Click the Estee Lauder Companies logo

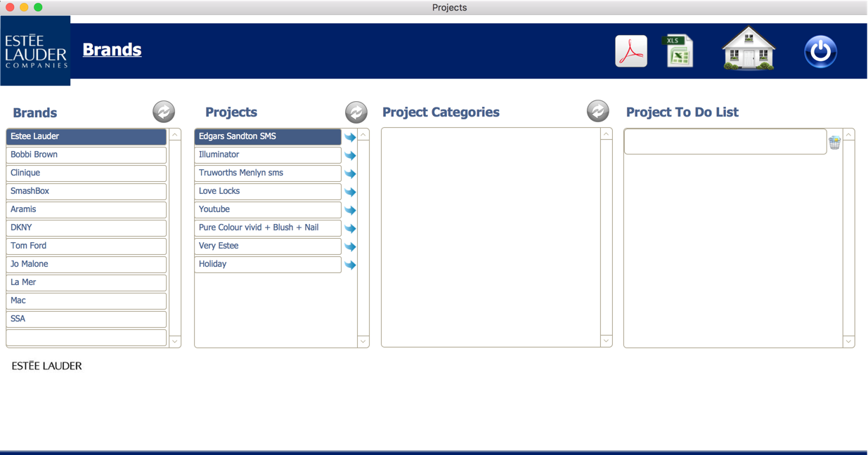click(x=35, y=51)
